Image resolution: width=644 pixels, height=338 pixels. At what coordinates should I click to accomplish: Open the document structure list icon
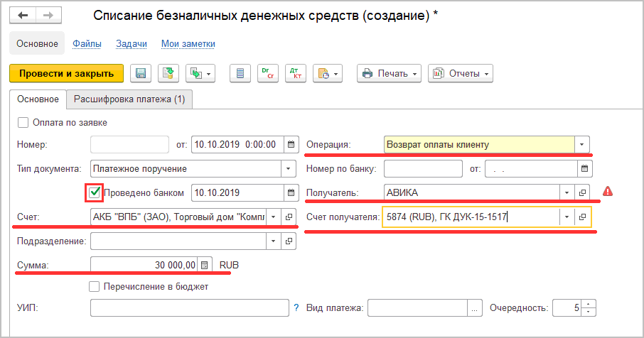click(x=240, y=73)
